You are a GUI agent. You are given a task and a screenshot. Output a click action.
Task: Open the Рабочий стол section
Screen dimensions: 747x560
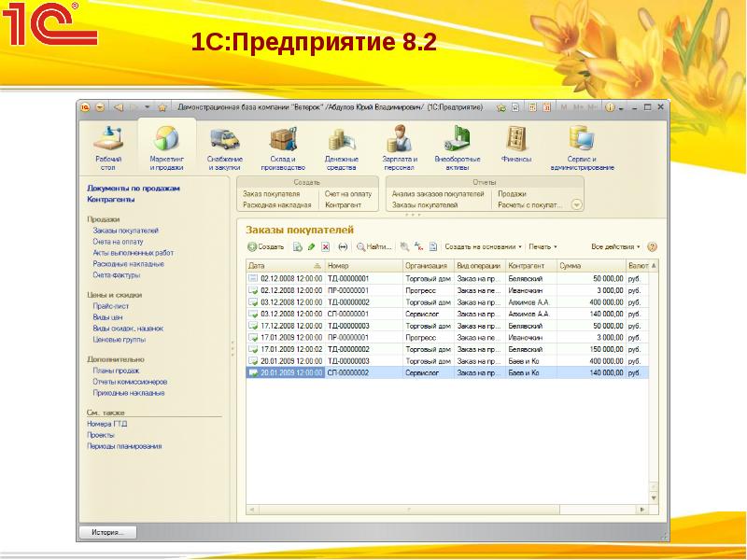tap(108, 147)
